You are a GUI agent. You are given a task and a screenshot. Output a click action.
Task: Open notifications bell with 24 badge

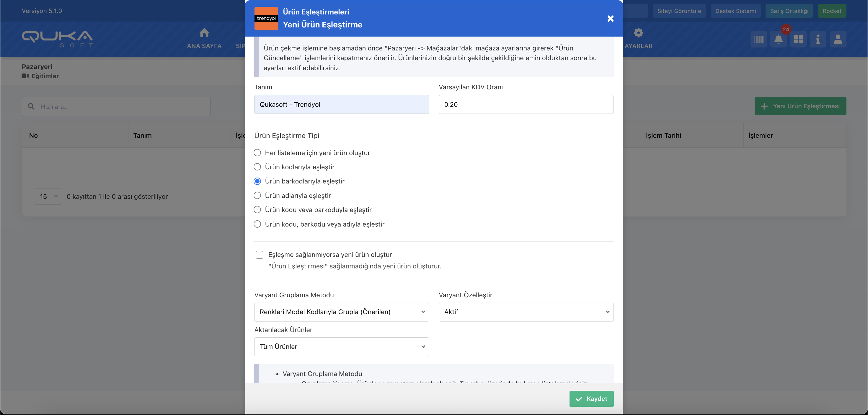(x=778, y=40)
